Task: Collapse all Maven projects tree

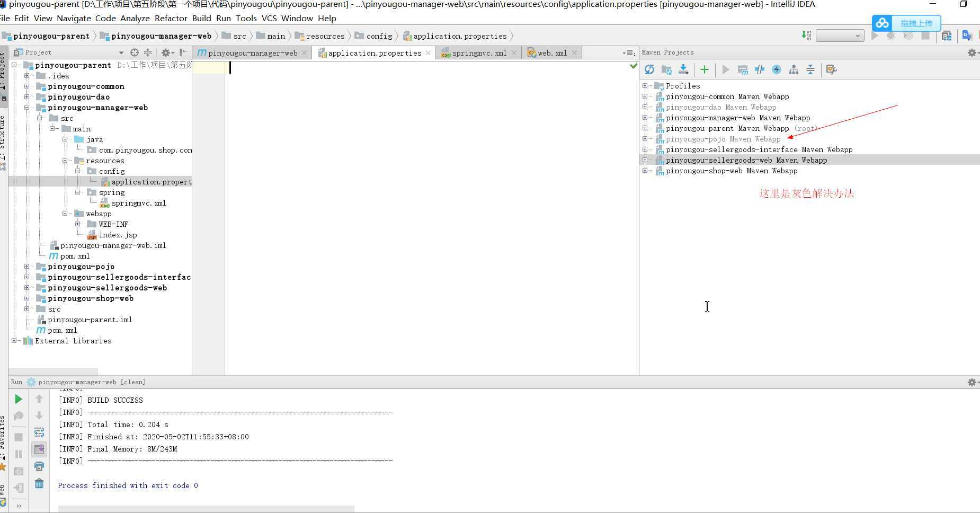Action: (810, 69)
